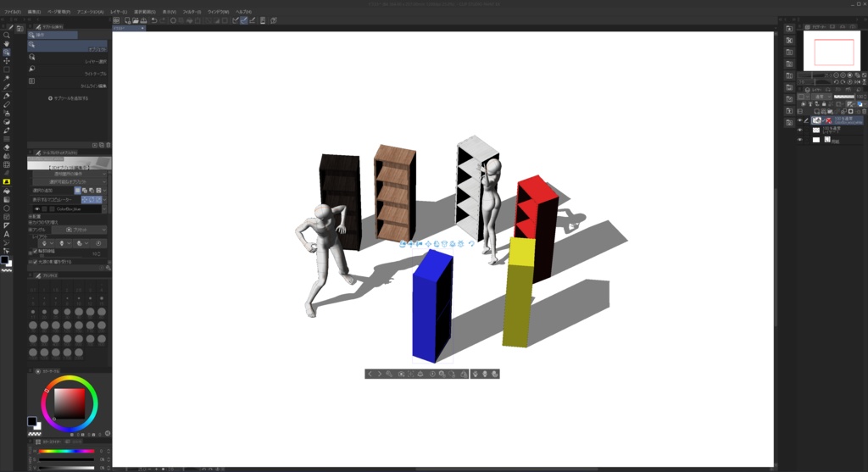
Task: Open first dropdown under 3D editing banner
Action: click(x=70, y=174)
